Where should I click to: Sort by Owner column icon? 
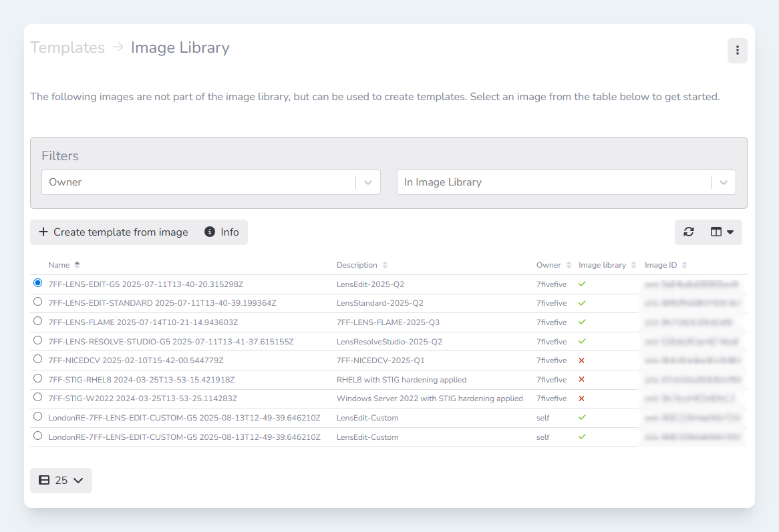coord(569,265)
